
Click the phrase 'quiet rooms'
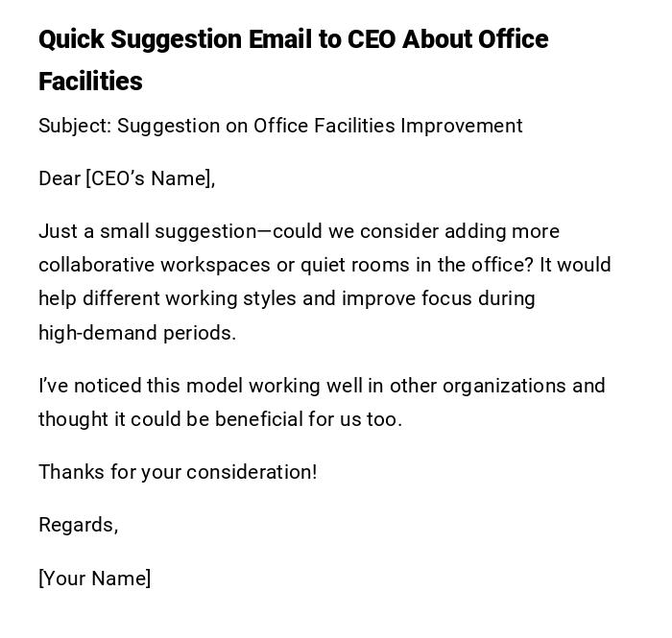(355, 265)
